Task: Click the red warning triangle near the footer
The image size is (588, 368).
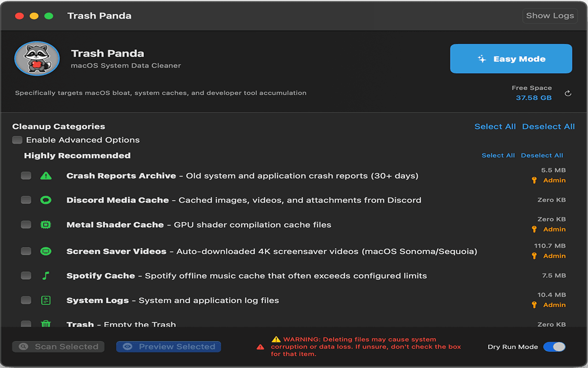Action: 260,347
